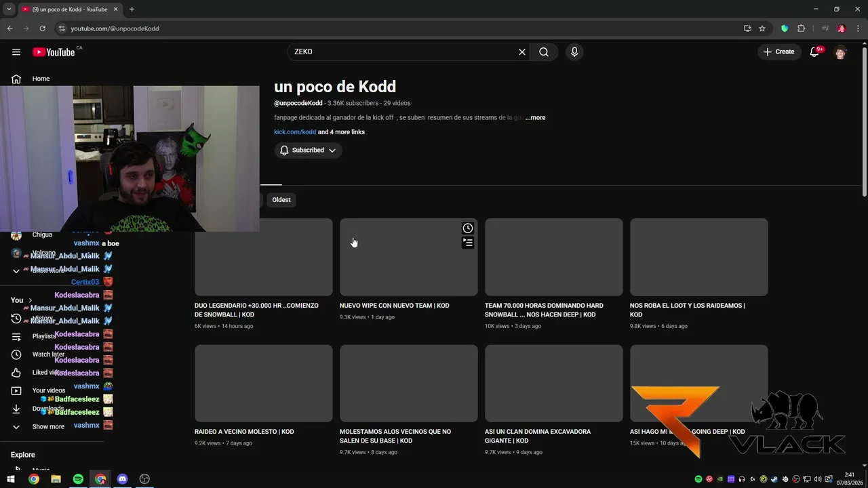
Task: Open Spotify from the taskbar
Action: [x=78, y=479]
